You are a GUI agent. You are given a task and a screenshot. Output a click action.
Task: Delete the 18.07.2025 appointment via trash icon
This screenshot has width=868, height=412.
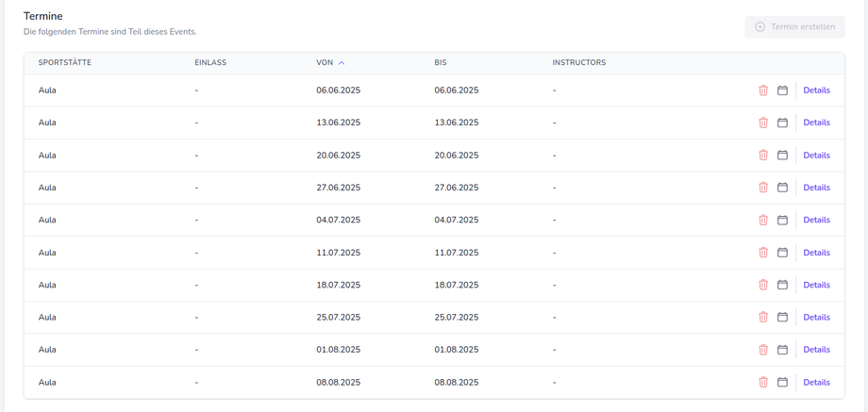pos(763,285)
